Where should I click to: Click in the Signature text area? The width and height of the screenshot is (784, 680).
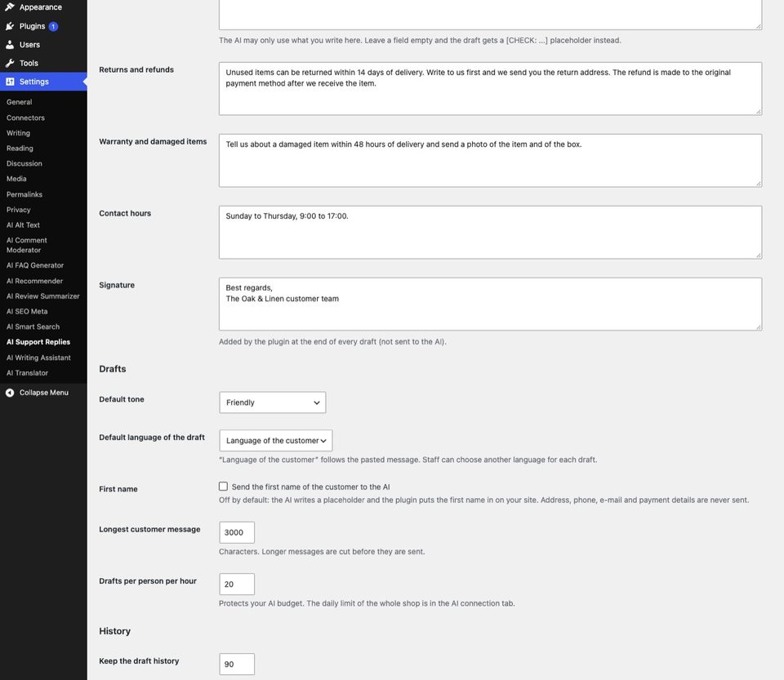[x=490, y=304]
